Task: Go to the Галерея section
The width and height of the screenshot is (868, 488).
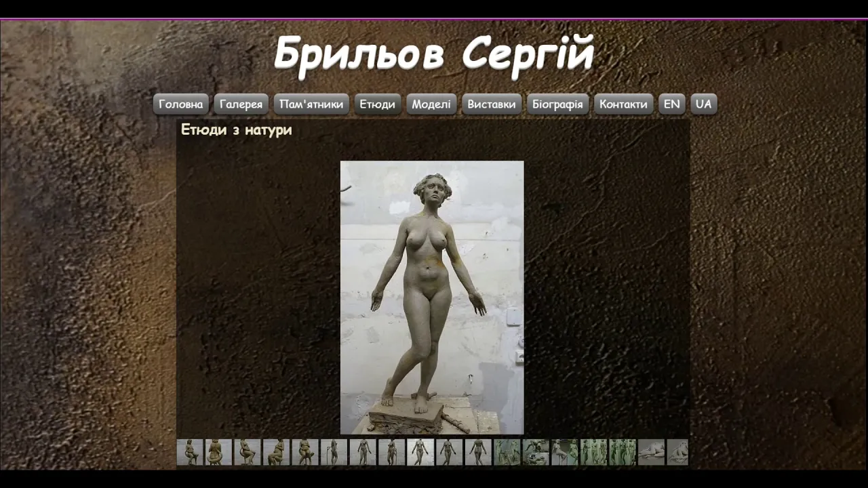Action: pyautogui.click(x=241, y=104)
